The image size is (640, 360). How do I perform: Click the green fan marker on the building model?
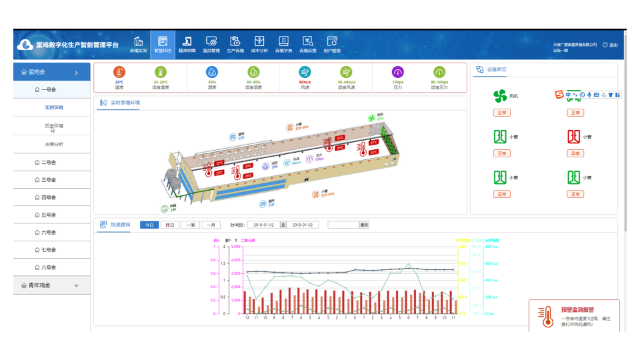371,118
